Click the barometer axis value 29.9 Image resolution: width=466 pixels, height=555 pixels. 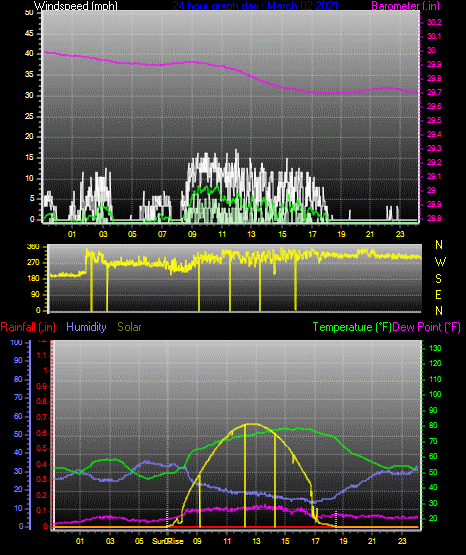click(434, 64)
